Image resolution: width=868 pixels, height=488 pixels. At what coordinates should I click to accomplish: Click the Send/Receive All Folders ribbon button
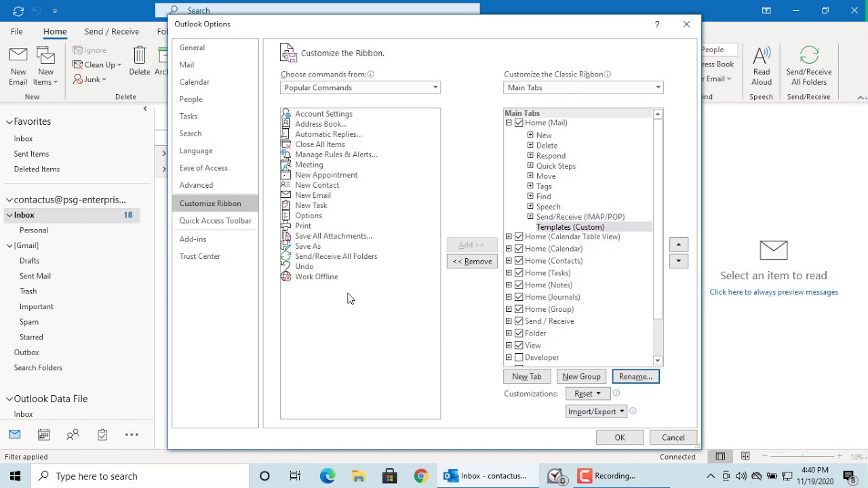(x=809, y=66)
